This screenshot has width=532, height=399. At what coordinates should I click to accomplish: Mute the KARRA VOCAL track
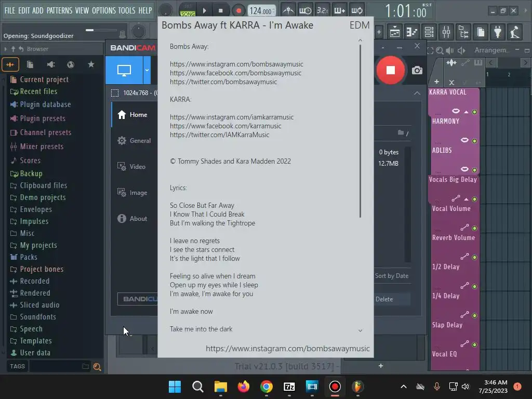coord(475,112)
